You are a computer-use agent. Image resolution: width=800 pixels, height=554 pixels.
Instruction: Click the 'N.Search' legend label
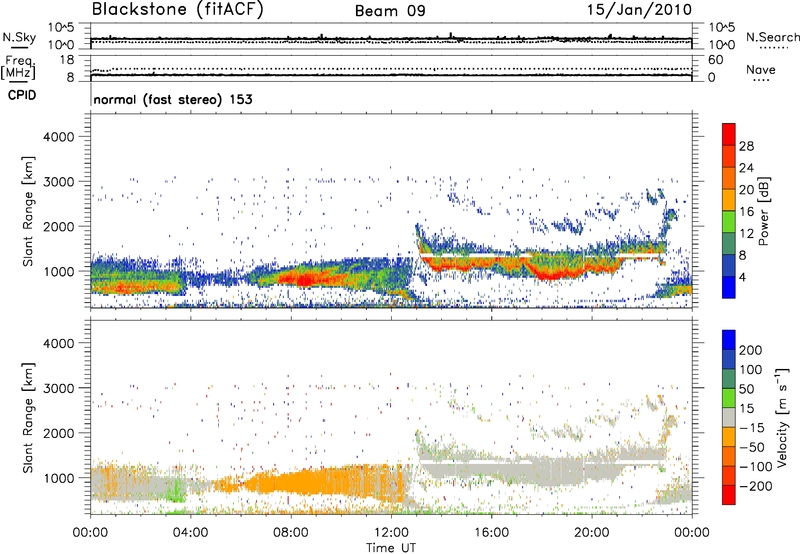pyautogui.click(x=772, y=37)
